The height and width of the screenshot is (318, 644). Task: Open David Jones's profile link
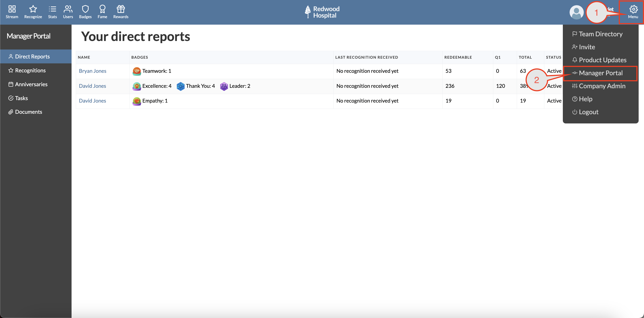(x=92, y=86)
